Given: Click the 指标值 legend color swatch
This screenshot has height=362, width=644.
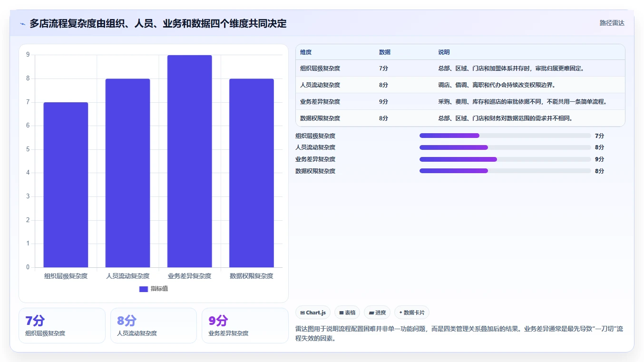Looking at the screenshot, I should click(144, 289).
